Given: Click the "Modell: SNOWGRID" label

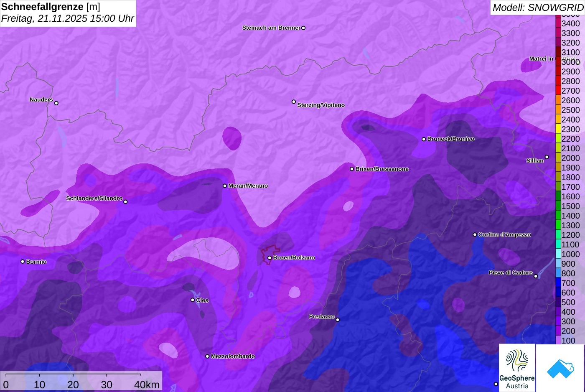Looking at the screenshot, I should pyautogui.click(x=538, y=8).
